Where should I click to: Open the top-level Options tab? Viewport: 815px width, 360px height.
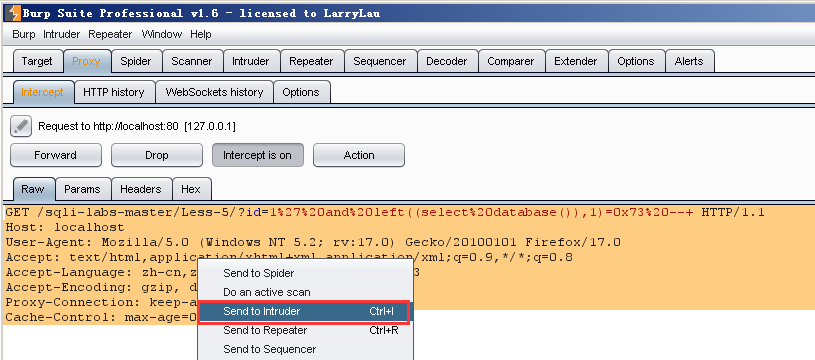[x=636, y=61]
